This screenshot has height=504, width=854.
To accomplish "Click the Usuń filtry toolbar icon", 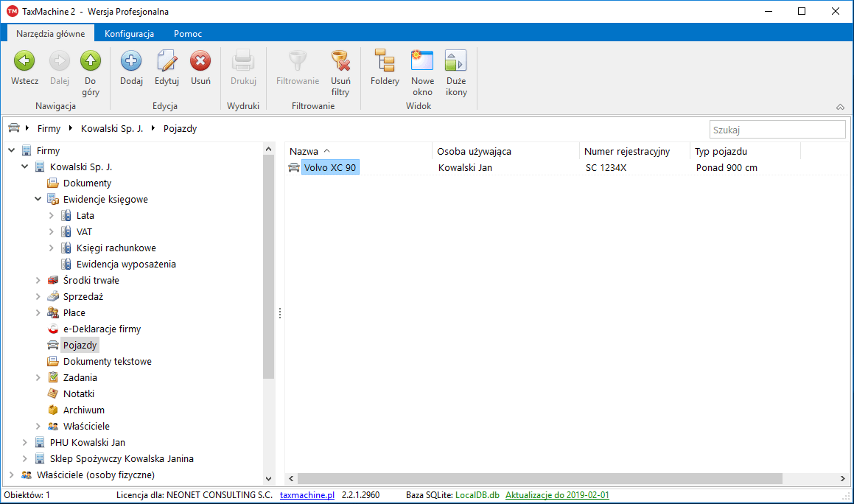I will click(x=340, y=62).
